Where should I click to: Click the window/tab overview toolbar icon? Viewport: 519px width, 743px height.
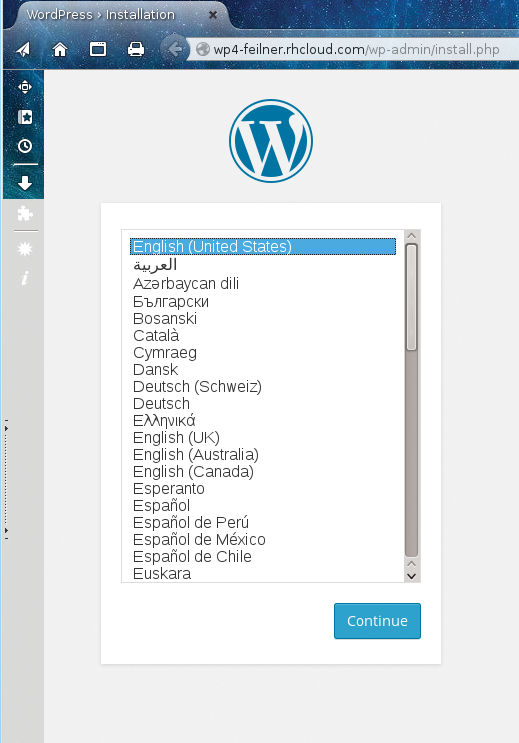click(x=98, y=49)
